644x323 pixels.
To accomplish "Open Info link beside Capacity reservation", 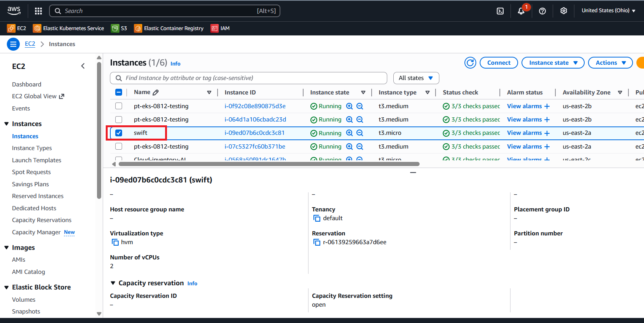I will 192,283.
